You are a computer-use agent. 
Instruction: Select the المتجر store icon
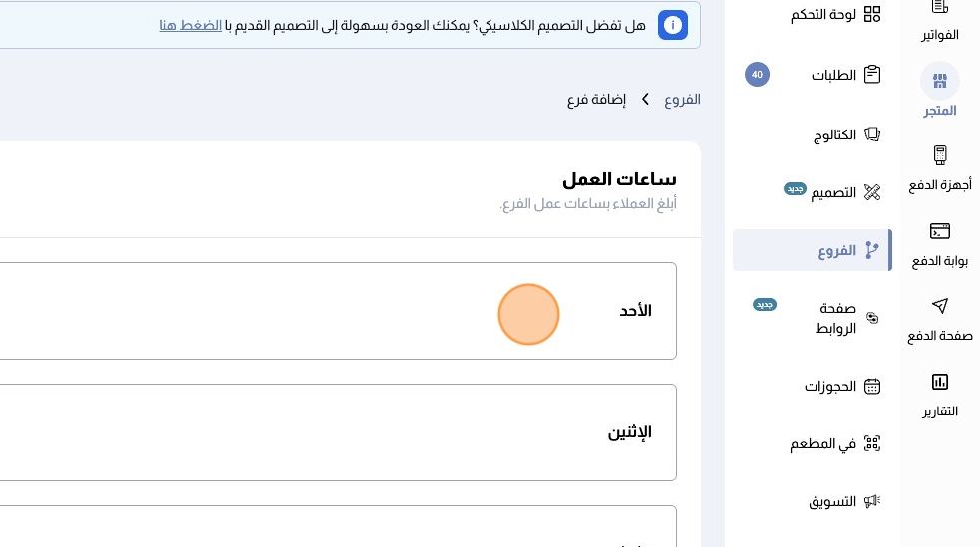[939, 82]
